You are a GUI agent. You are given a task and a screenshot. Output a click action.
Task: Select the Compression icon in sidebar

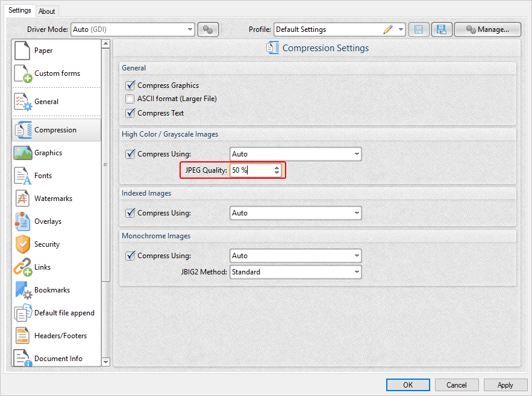coord(23,130)
